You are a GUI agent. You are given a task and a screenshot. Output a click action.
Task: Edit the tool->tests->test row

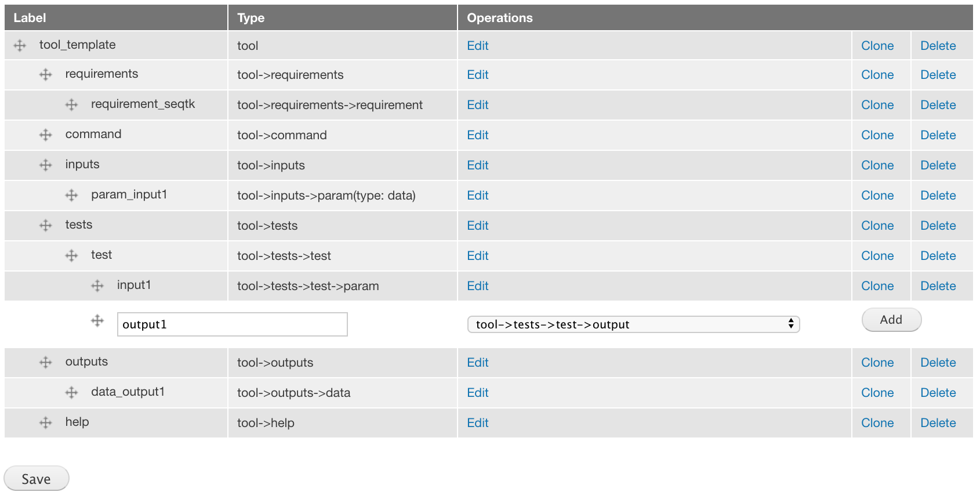tap(478, 256)
